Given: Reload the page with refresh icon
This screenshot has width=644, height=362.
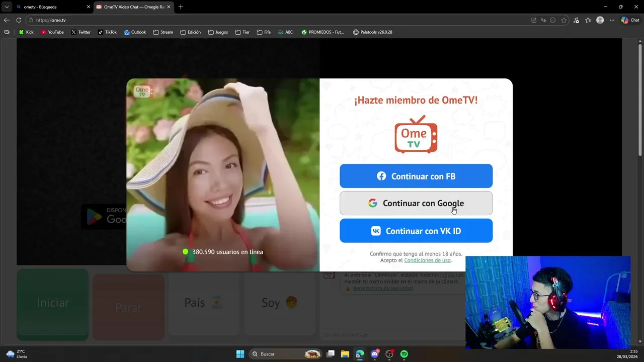Looking at the screenshot, I should [x=19, y=20].
